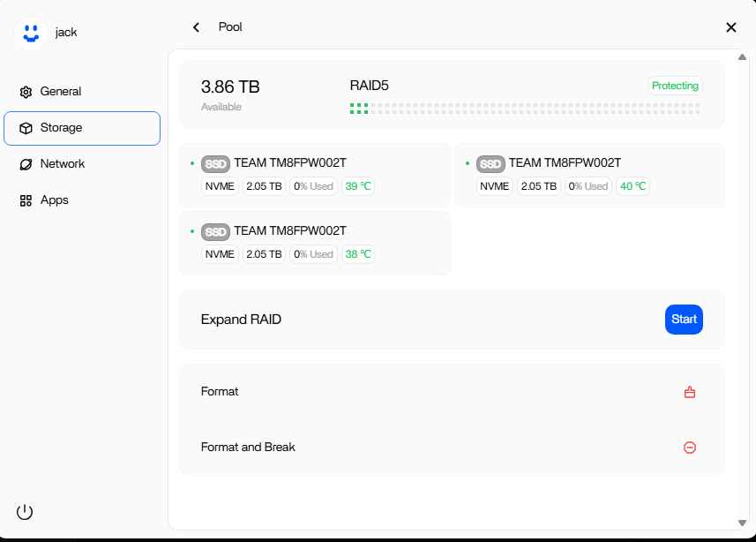This screenshot has height=542, width=756.
Task: Click the power icon in sidebar
Action: (x=25, y=512)
